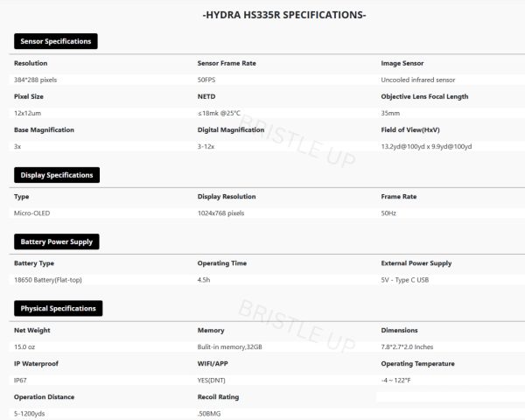Click the HYDRA HS335R SPECIFICATIONS title
This screenshot has height=420, width=525.
tap(283, 15)
